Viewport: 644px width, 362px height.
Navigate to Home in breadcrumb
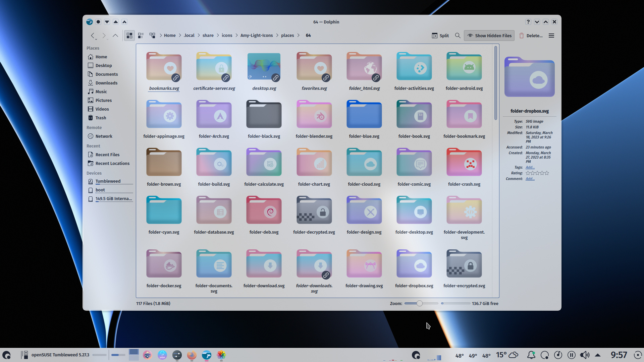tap(170, 36)
